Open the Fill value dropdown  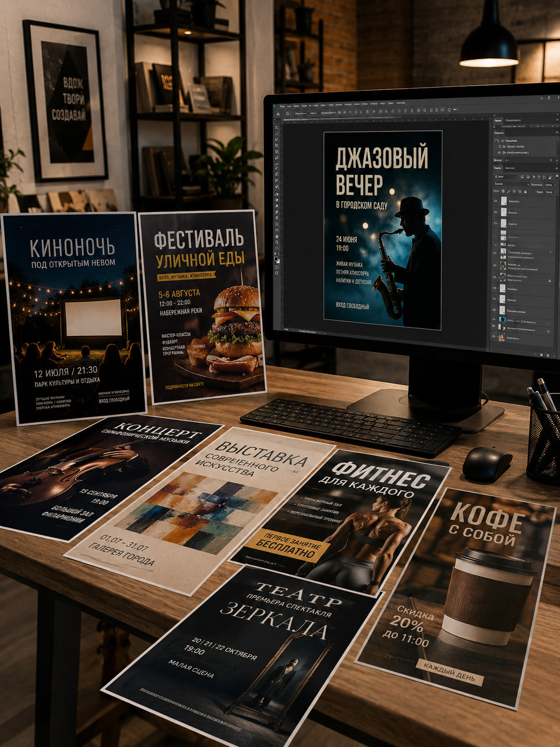point(551,192)
